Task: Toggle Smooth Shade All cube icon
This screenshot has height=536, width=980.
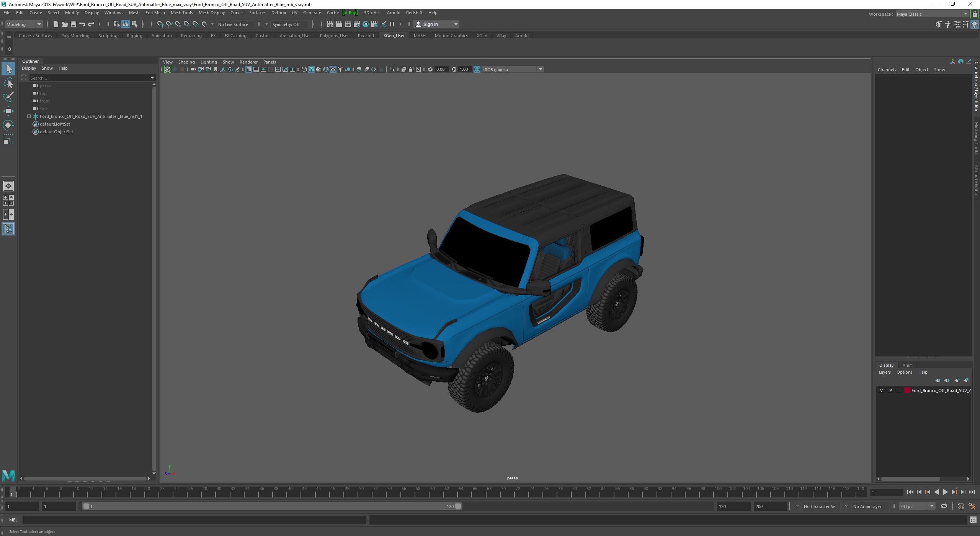Action: coord(311,69)
